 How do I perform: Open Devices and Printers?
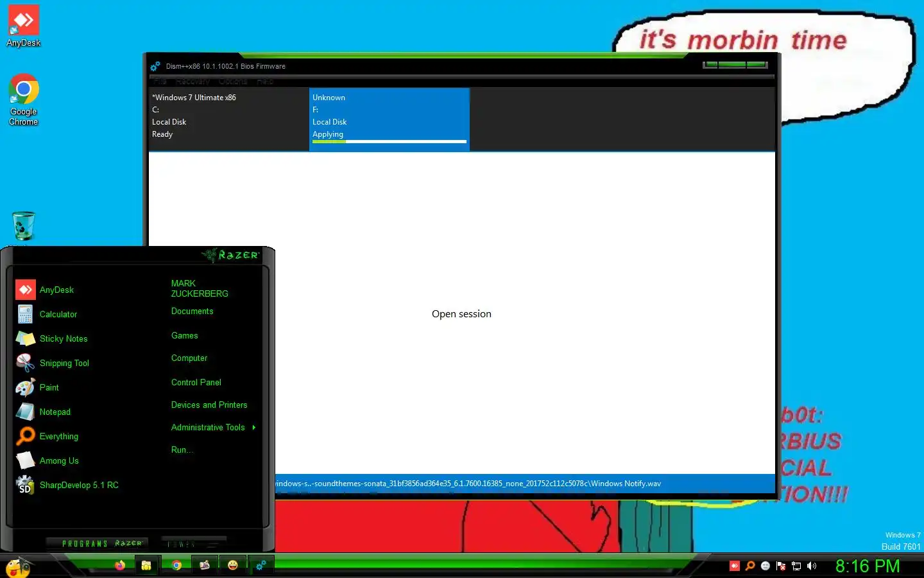209,405
